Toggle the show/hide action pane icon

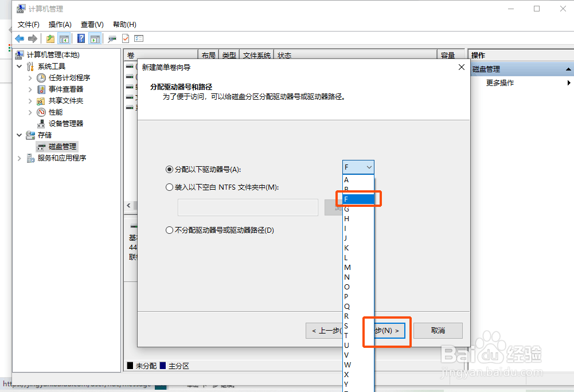pos(95,38)
